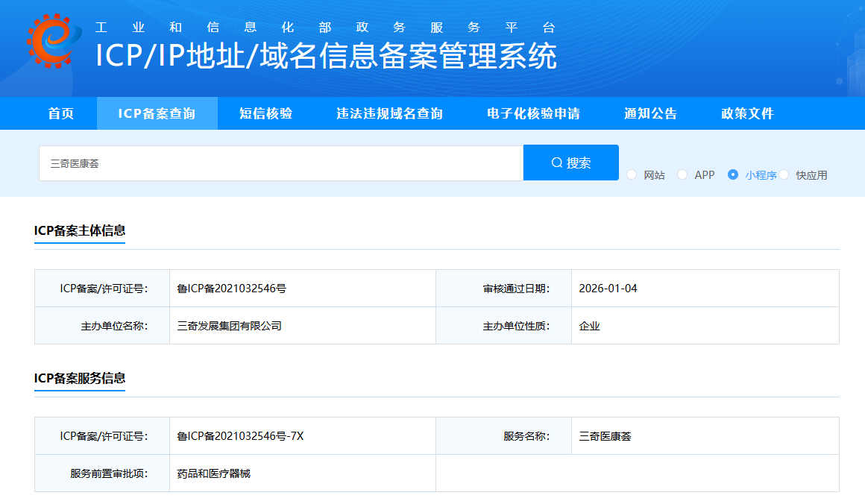This screenshot has width=865, height=504.
Task: Click the magnifier icon in search button
Action: point(556,162)
